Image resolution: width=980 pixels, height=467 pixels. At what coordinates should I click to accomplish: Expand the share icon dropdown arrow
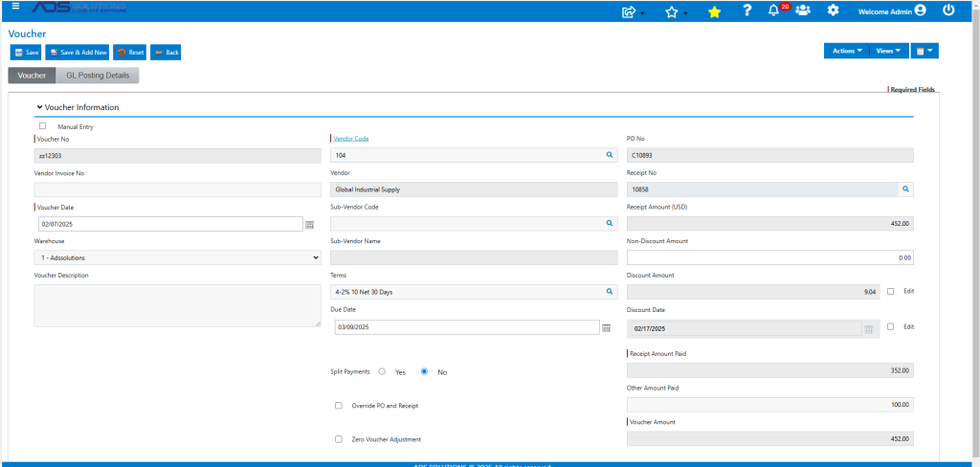tap(642, 13)
